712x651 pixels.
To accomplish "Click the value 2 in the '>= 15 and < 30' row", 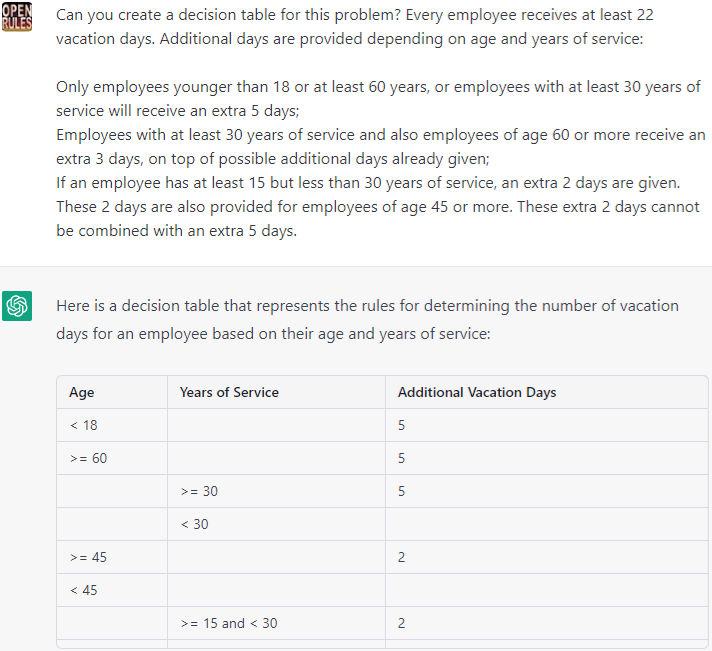I will click(401, 623).
